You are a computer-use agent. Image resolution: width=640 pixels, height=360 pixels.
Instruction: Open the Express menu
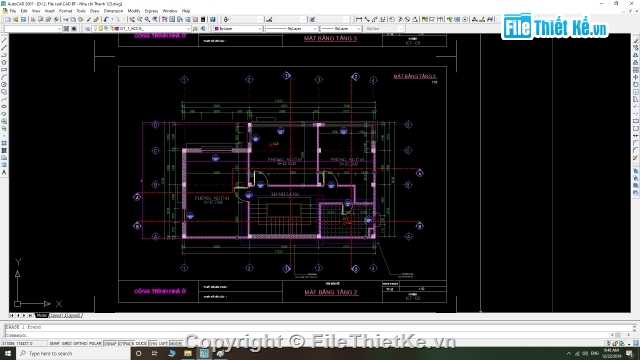click(x=151, y=11)
